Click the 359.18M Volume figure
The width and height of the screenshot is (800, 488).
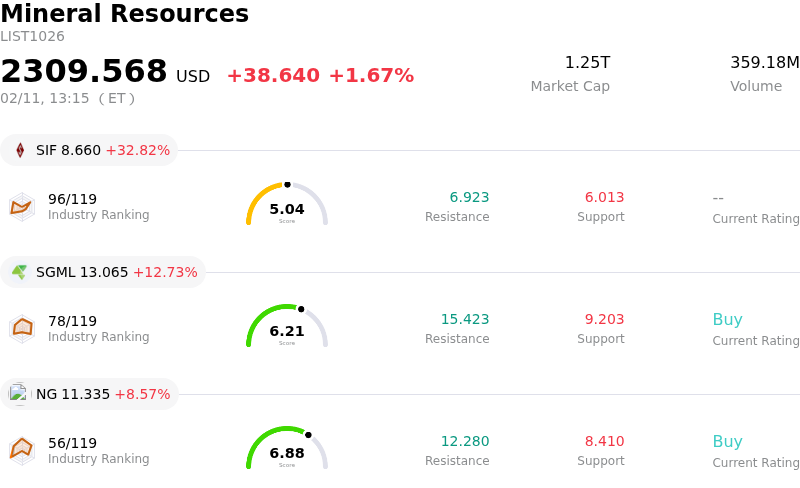(764, 63)
